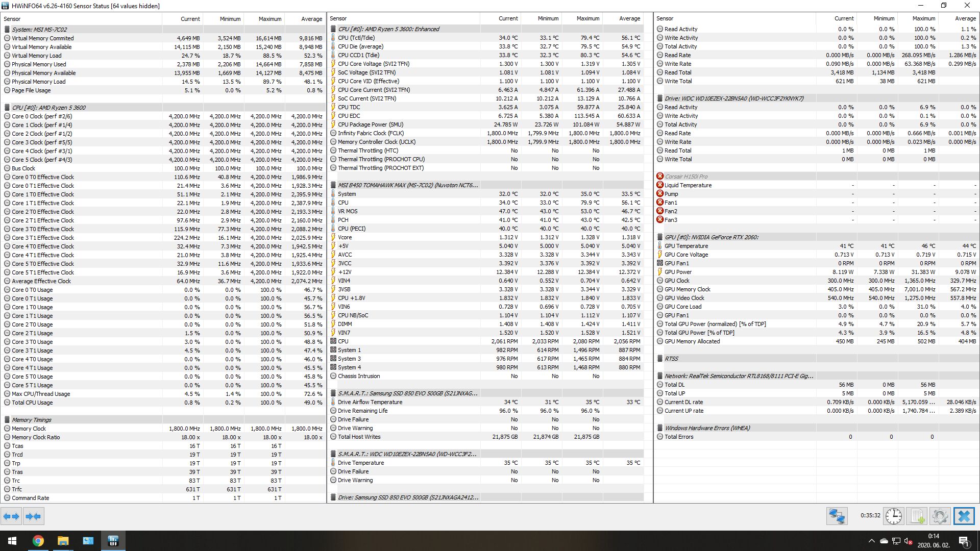Screen dimensions: 980x551
Task: Open Google Chrome from the taskbar
Action: [x=38, y=541]
